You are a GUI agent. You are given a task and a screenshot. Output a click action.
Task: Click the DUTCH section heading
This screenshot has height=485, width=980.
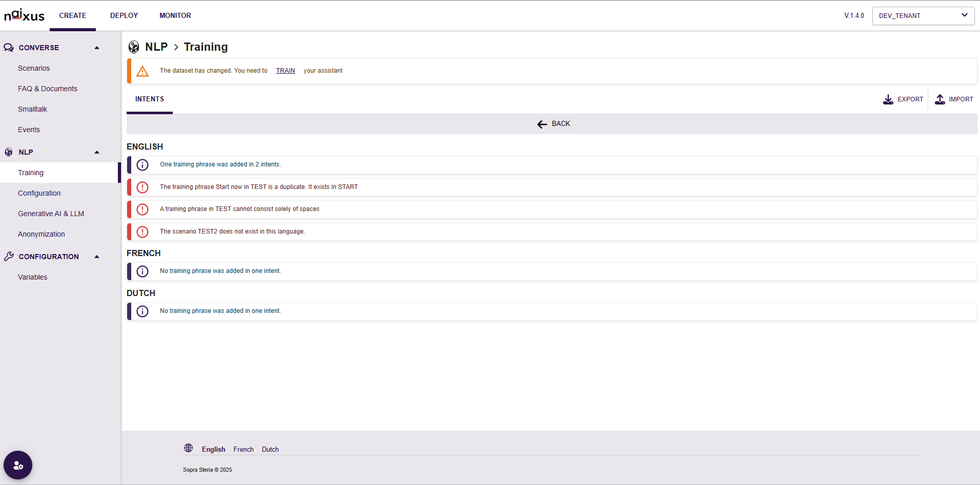141,293
